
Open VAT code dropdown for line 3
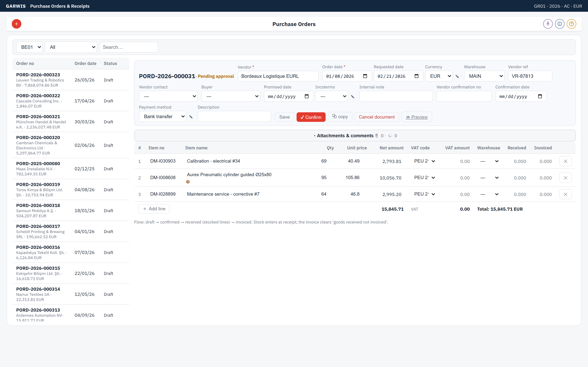coord(424,194)
